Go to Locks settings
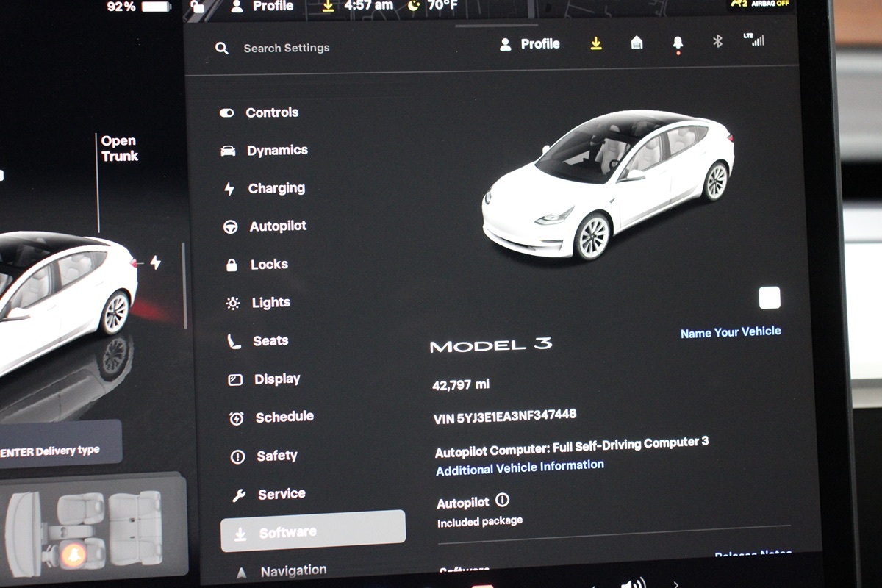This screenshot has height=588, width=882. click(x=269, y=265)
